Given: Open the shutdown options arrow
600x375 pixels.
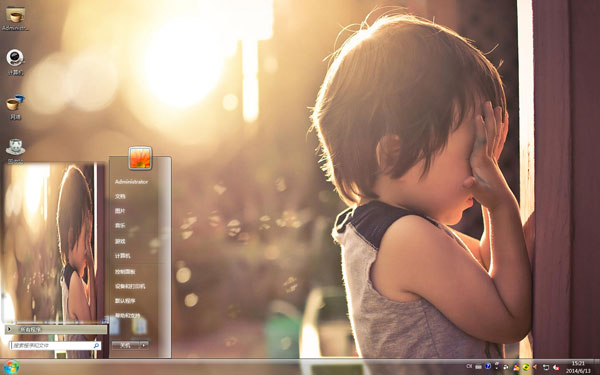Looking at the screenshot, I should 144,345.
